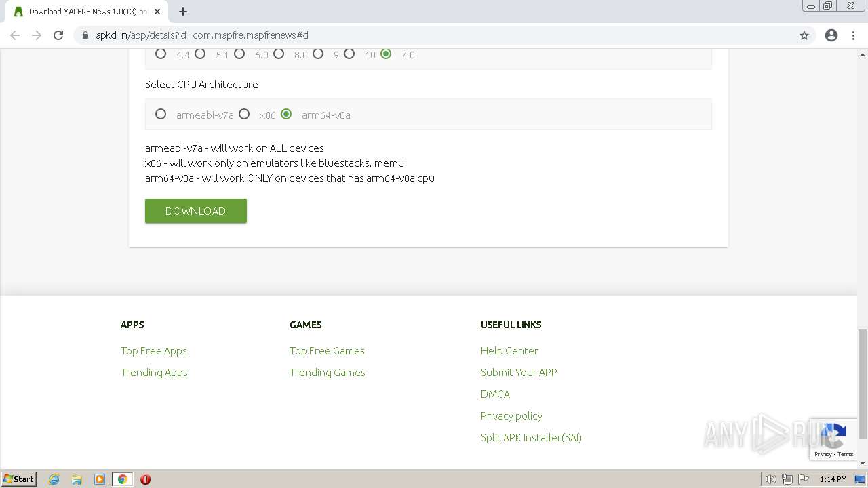Click the USEFUL LINKS footer heading

[511, 325]
